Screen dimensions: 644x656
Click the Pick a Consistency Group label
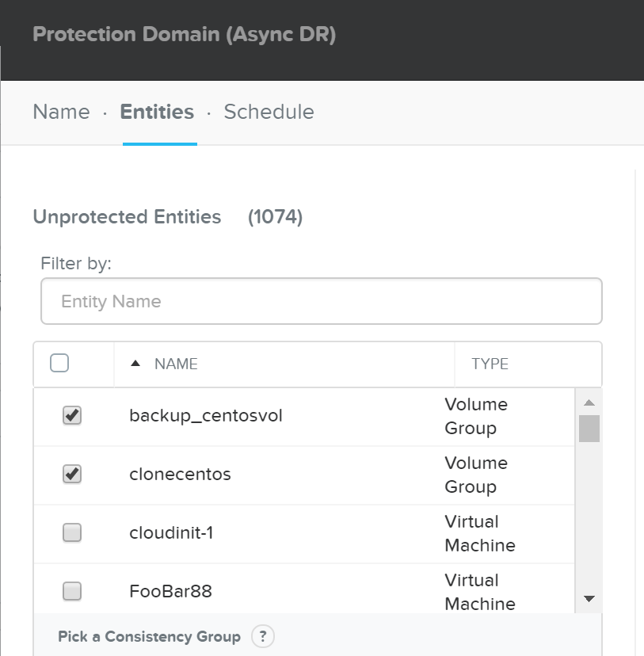[148, 636]
